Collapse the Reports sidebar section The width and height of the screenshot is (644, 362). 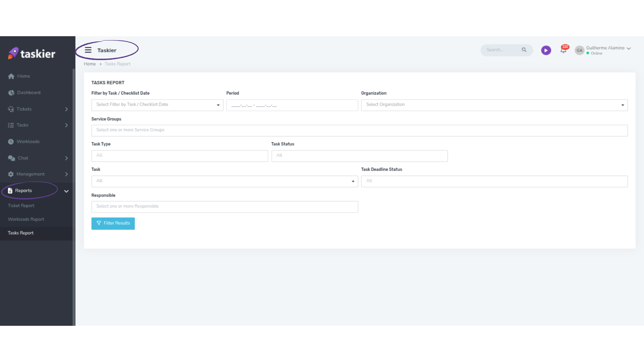click(66, 191)
